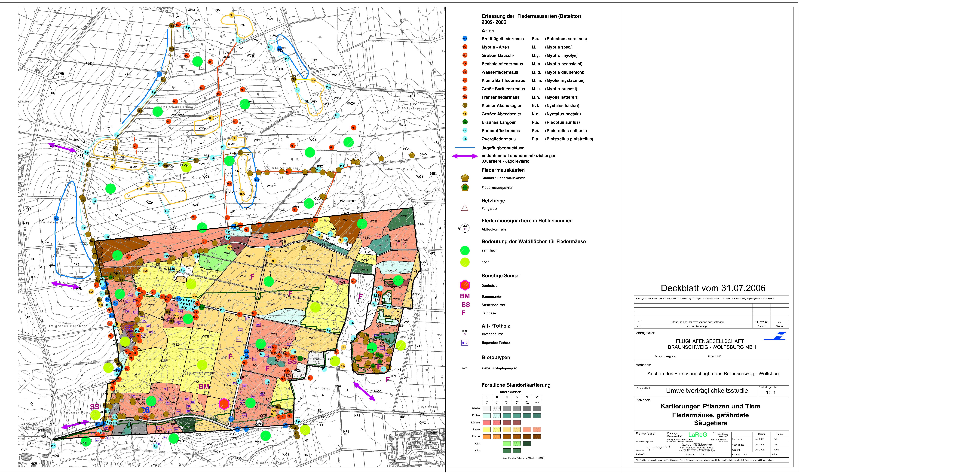
Task: Click the airport company wing logo
Action: (775, 336)
